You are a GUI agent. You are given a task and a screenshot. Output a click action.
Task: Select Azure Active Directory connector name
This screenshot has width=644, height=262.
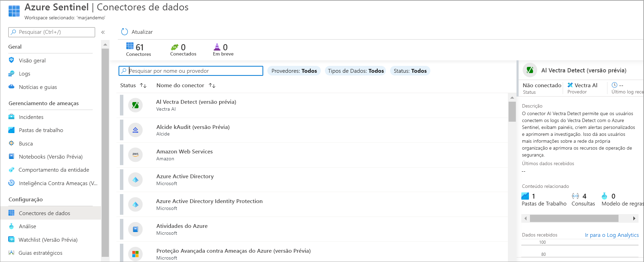point(185,176)
